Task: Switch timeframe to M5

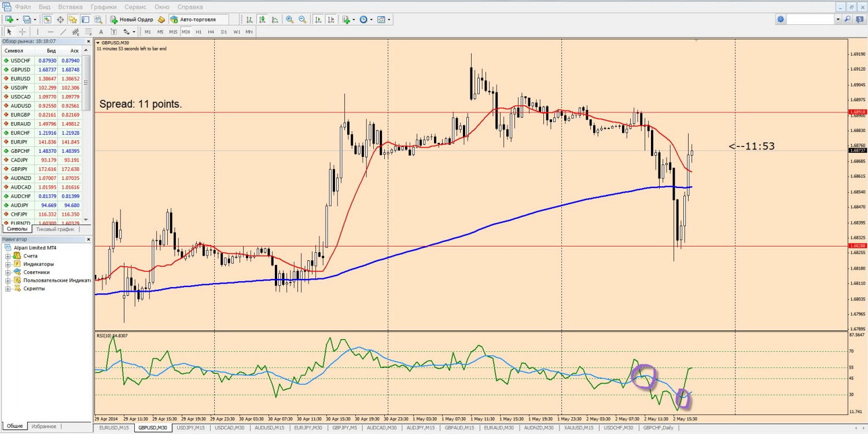Action: tap(160, 32)
